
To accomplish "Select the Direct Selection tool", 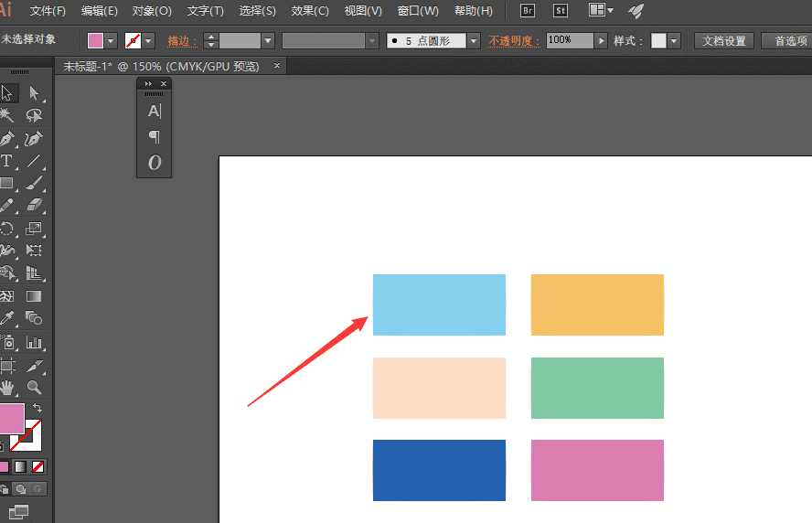I will pyautogui.click(x=34, y=93).
